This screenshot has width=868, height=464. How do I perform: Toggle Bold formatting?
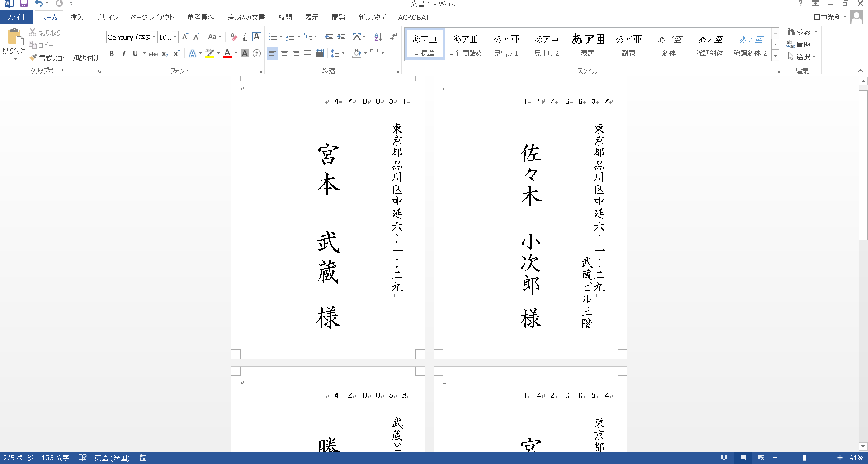click(x=112, y=53)
